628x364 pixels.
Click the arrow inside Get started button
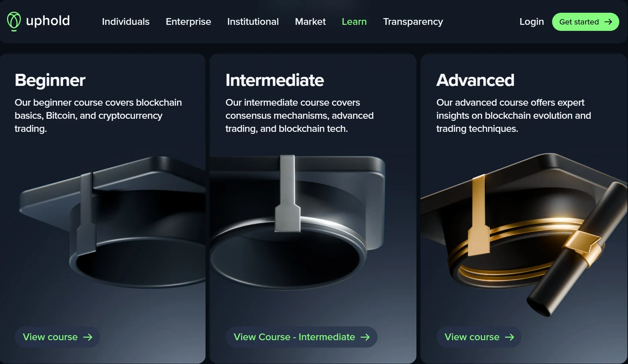(608, 22)
